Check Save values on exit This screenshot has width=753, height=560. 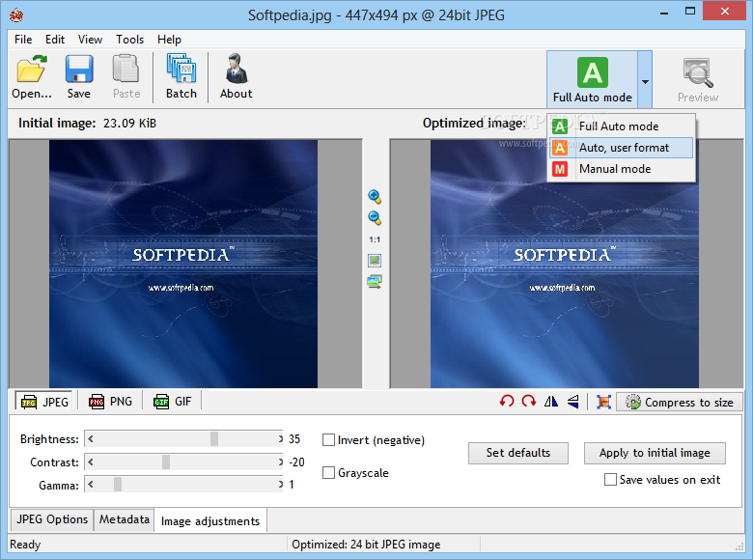point(610,479)
